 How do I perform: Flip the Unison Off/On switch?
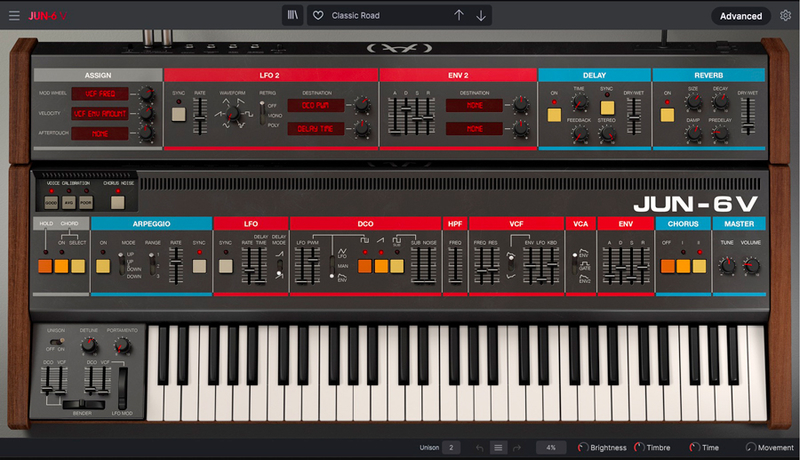point(56,341)
